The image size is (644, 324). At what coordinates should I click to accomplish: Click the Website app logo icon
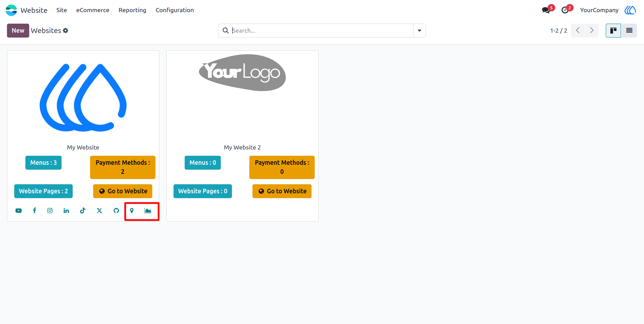point(11,10)
